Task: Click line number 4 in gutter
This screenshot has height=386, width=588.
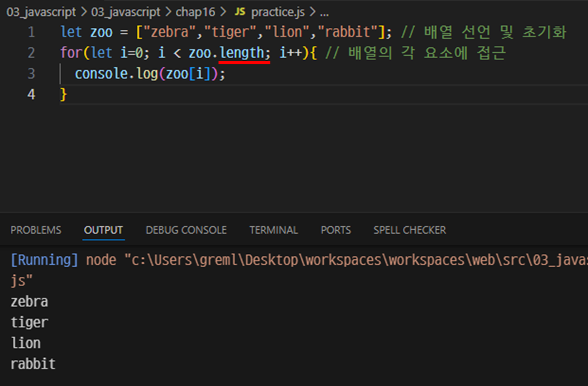Action: [31, 95]
